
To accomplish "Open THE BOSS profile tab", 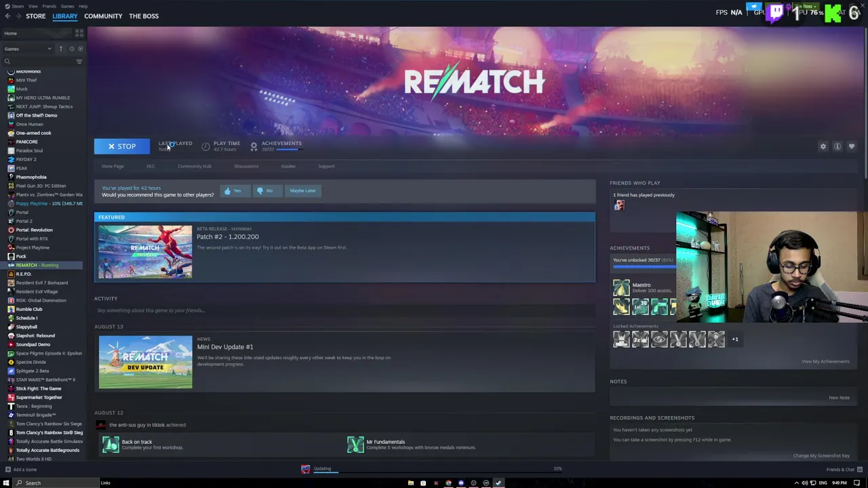I will coord(144,16).
